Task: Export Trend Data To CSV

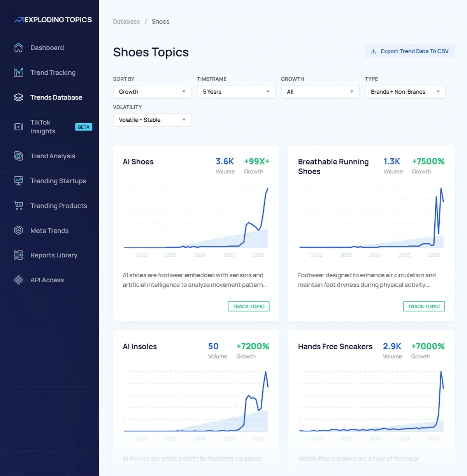Action: (410, 51)
